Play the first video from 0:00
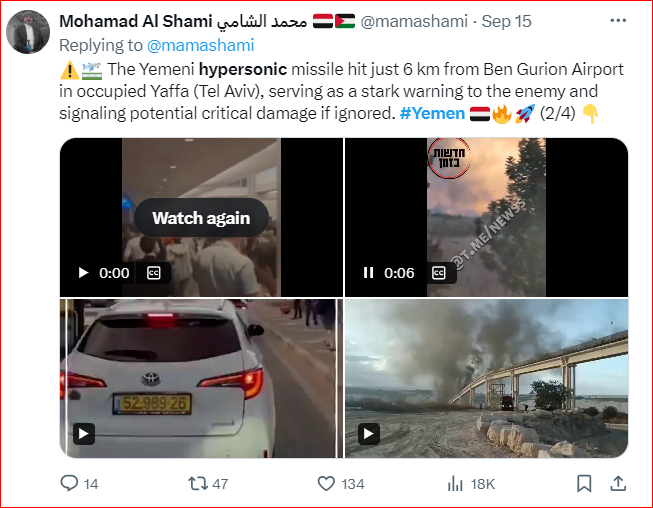 pos(83,273)
